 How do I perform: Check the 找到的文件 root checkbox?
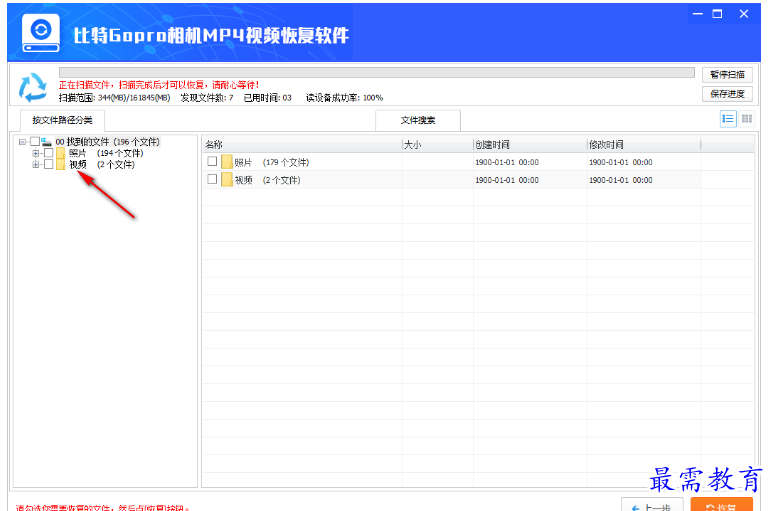click(x=35, y=142)
